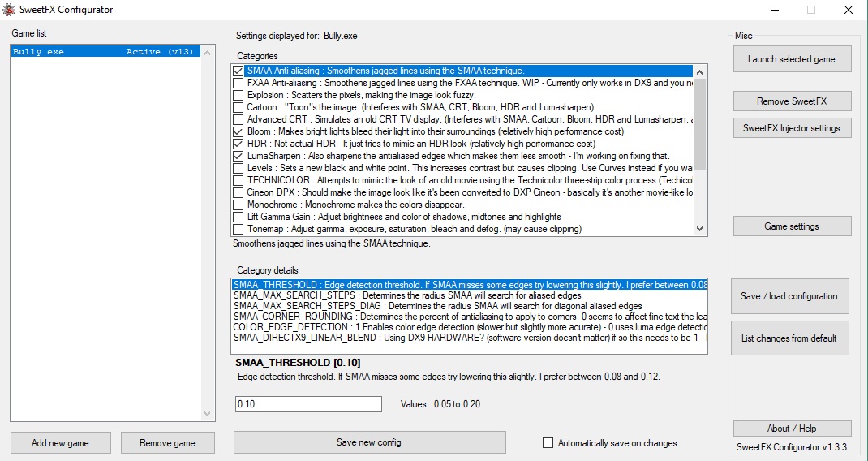
Task: Select the Monochrome category row text
Action: [355, 205]
